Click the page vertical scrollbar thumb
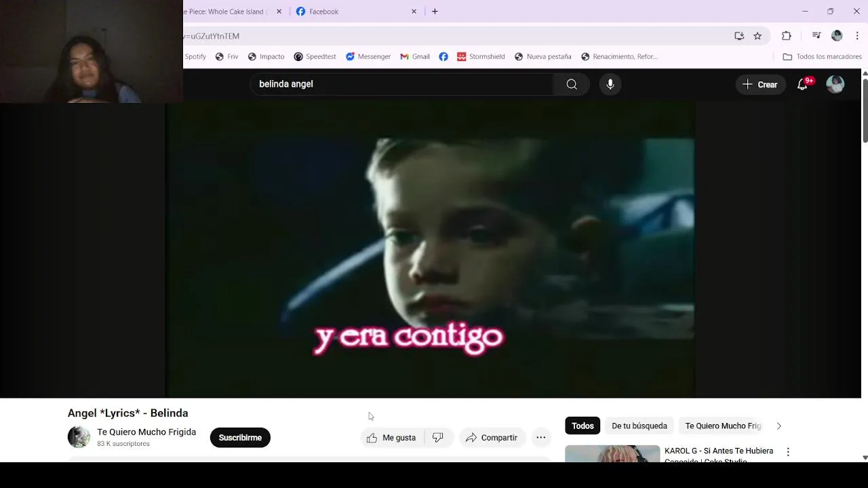Screen dimensions: 868x488 [x=865, y=110]
